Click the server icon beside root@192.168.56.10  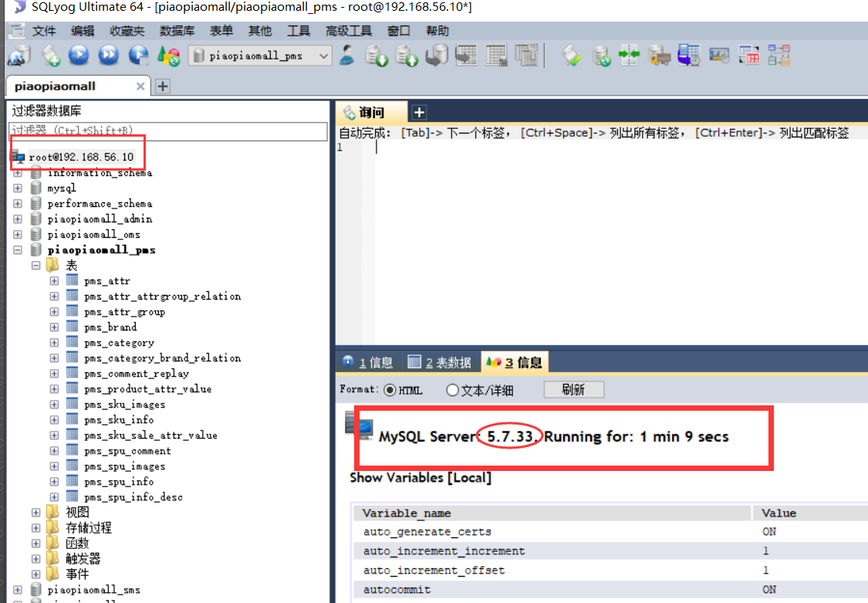[19, 157]
